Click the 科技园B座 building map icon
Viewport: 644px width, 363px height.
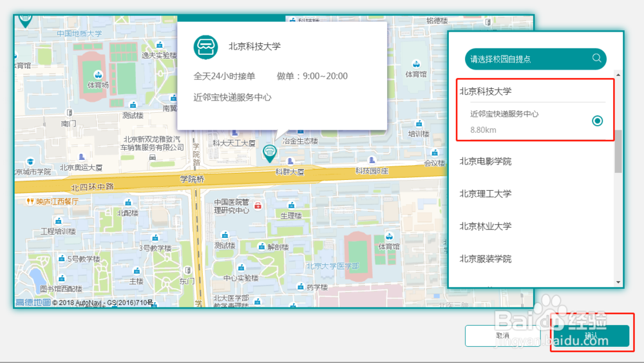[372, 160]
